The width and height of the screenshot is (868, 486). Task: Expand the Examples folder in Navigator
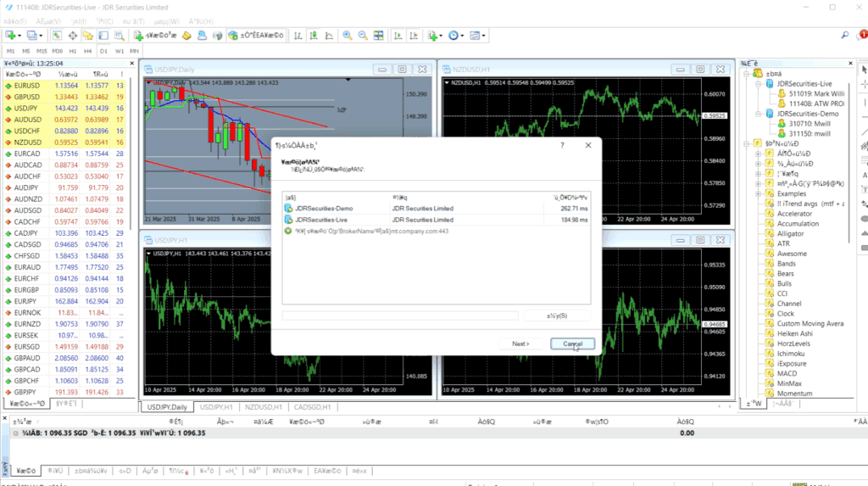tap(759, 193)
